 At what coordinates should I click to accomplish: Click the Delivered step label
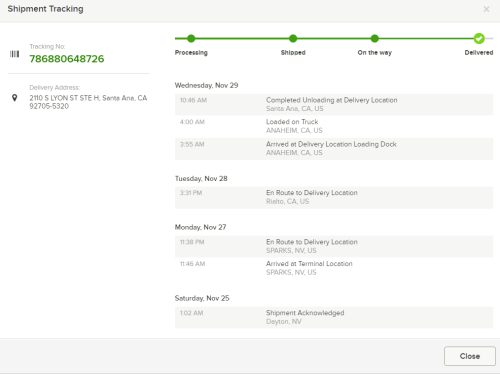click(479, 53)
